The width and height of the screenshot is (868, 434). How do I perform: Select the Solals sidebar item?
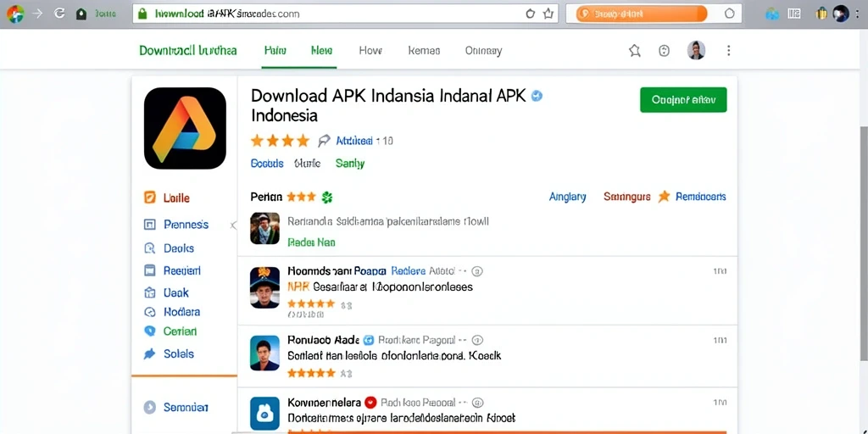[169, 353]
